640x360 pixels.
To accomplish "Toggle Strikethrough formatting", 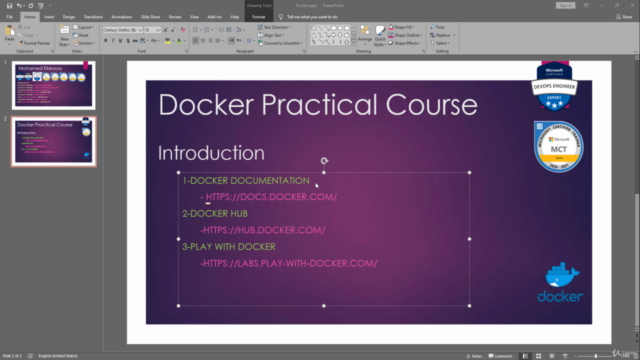I will click(x=135, y=40).
